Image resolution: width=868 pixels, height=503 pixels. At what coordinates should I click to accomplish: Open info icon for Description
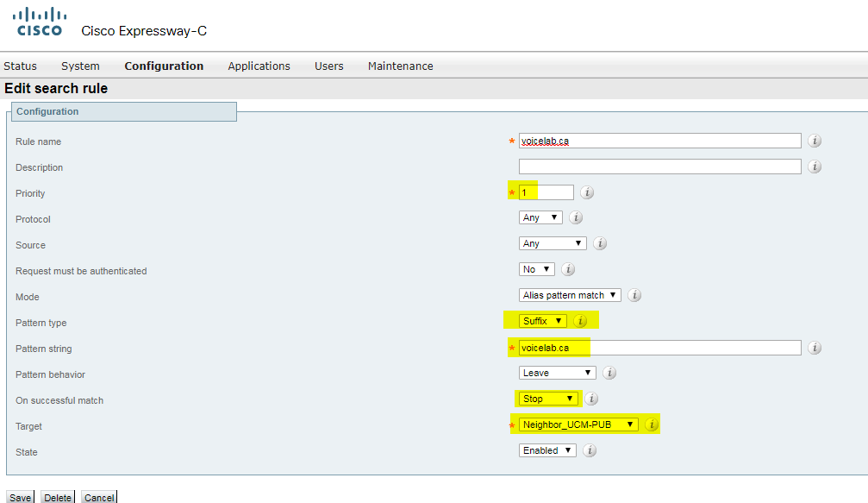(815, 167)
